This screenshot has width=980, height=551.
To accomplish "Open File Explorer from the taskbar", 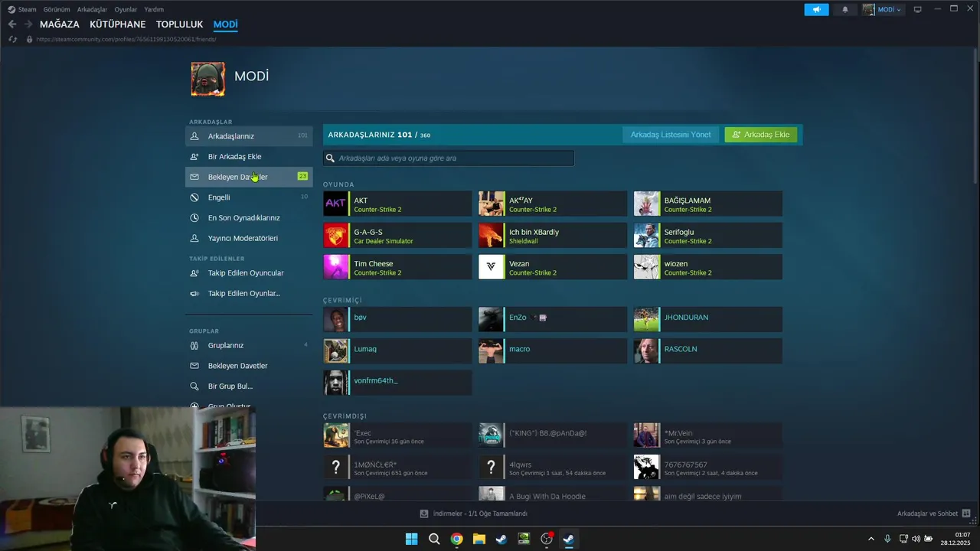I will pyautogui.click(x=479, y=539).
